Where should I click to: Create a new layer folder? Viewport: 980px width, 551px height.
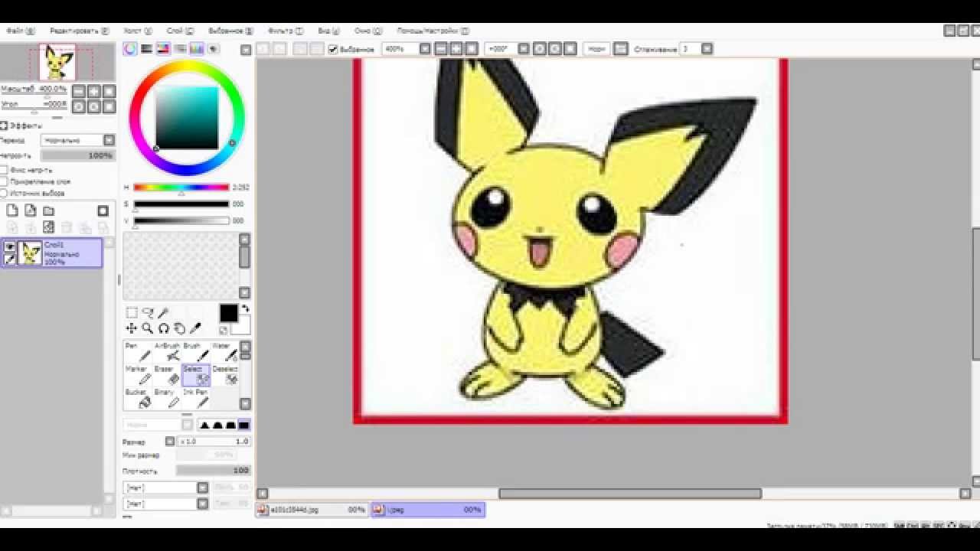(x=49, y=210)
